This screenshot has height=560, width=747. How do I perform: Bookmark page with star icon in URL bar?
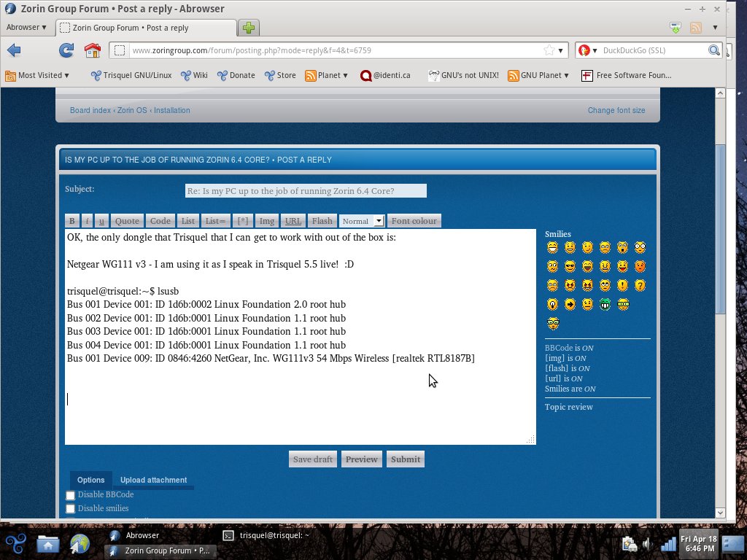click(x=549, y=50)
